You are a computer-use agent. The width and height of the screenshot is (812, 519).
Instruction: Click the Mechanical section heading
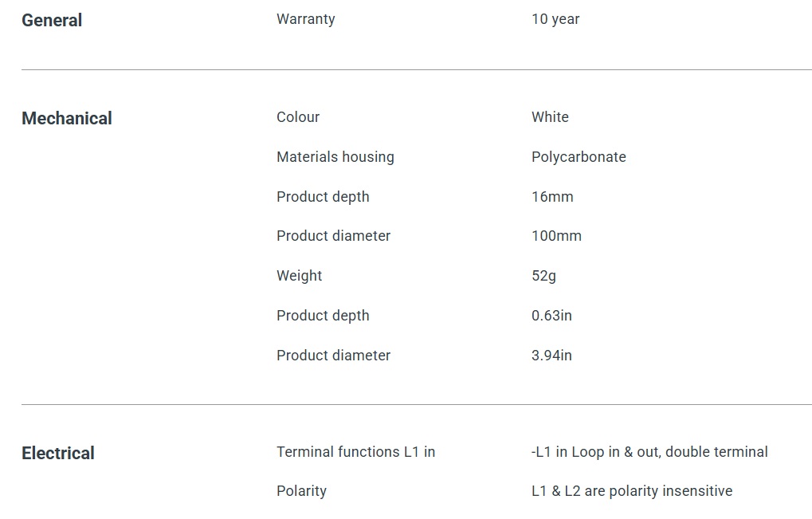pyautogui.click(x=67, y=119)
